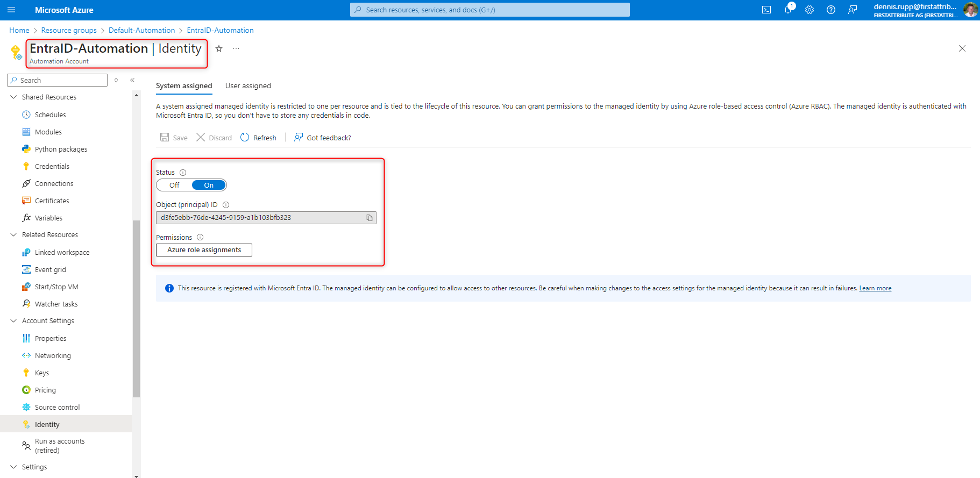980x478 pixels.
Task: Follow the Learn more link
Action: coord(875,289)
